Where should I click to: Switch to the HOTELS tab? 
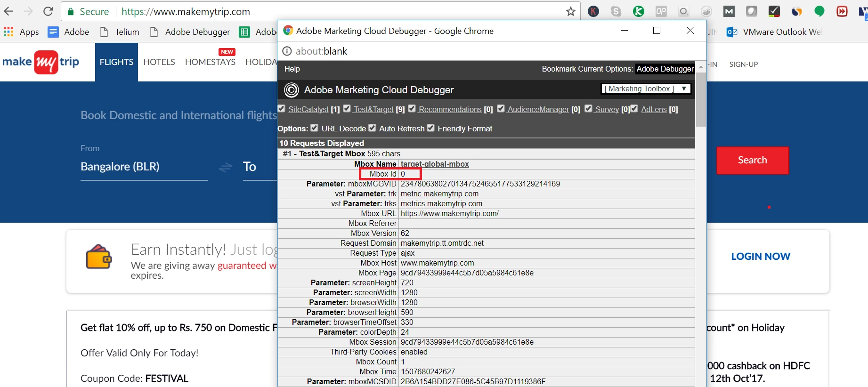point(159,62)
